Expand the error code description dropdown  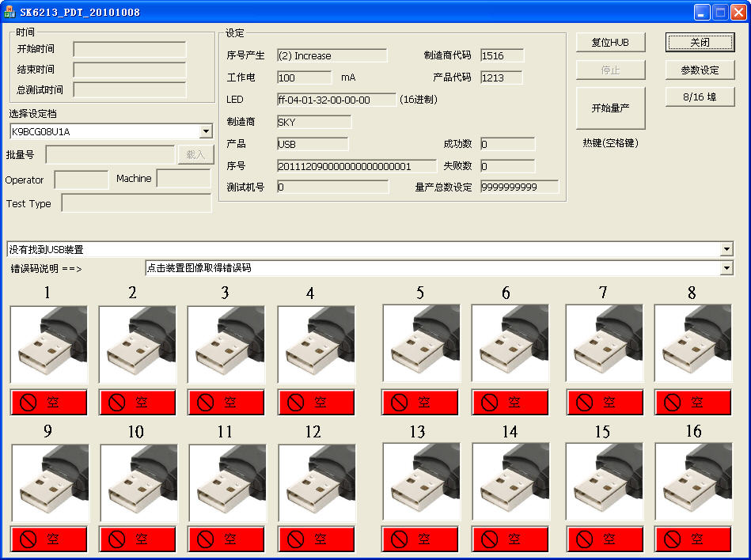tap(726, 268)
